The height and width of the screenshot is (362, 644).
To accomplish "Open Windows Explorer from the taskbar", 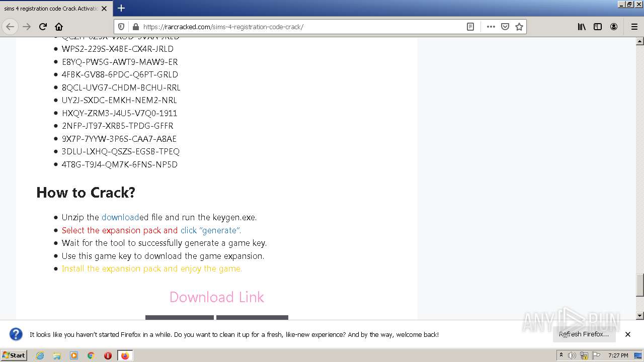I will pos(57,355).
